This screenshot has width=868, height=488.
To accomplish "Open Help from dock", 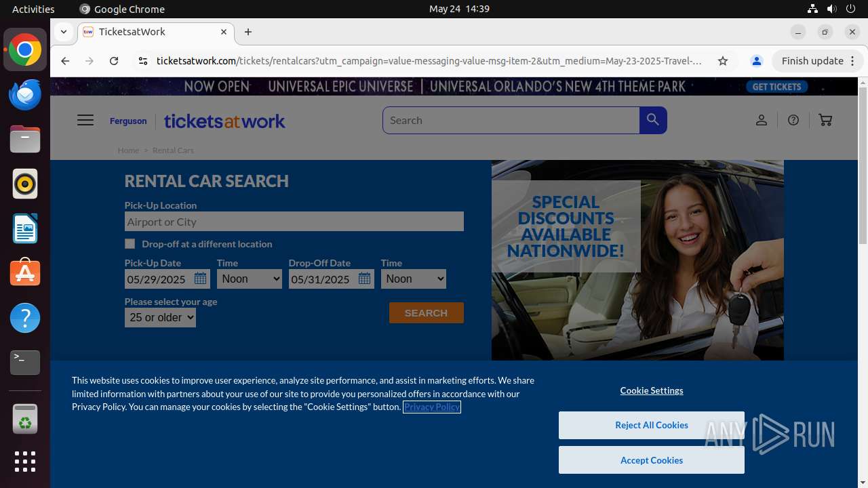I will [x=25, y=318].
